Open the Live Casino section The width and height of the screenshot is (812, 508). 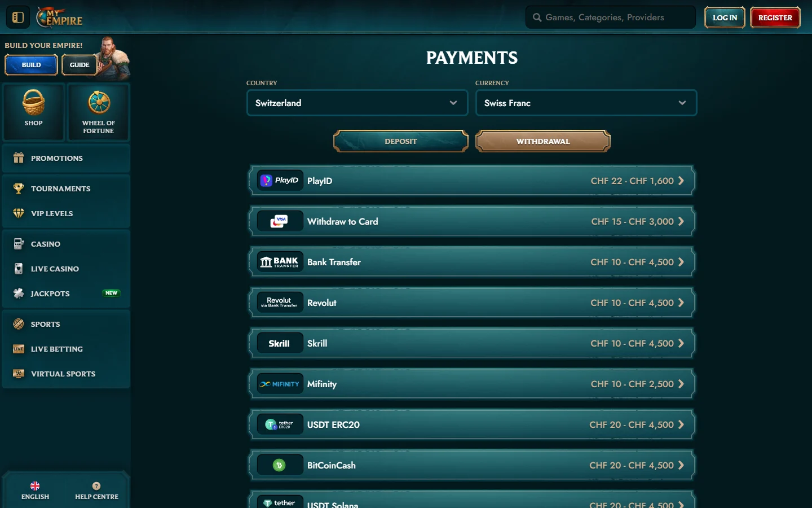pyautogui.click(x=66, y=269)
